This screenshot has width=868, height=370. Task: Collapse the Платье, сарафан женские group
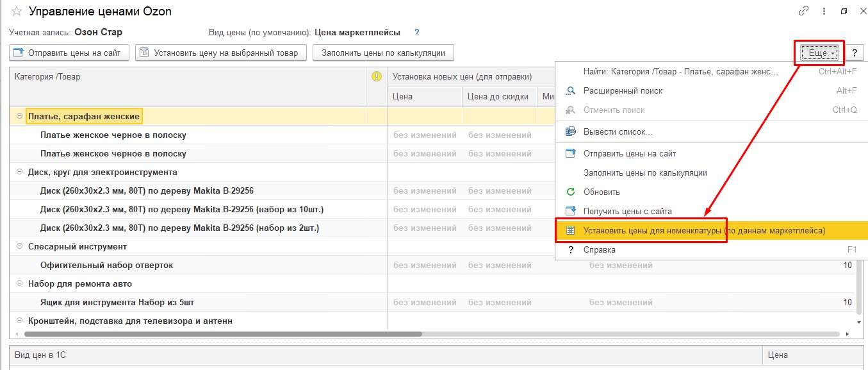coord(19,117)
